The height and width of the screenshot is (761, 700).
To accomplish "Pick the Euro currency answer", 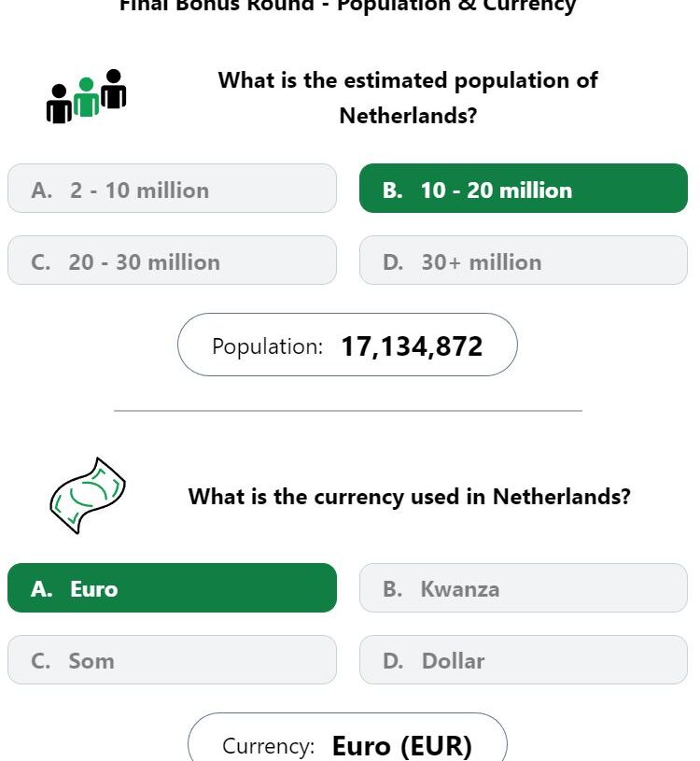I will tap(173, 587).
